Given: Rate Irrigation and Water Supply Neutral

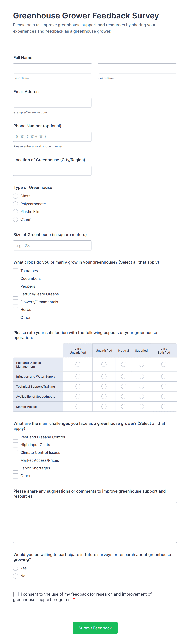Looking at the screenshot, I should click(124, 377).
